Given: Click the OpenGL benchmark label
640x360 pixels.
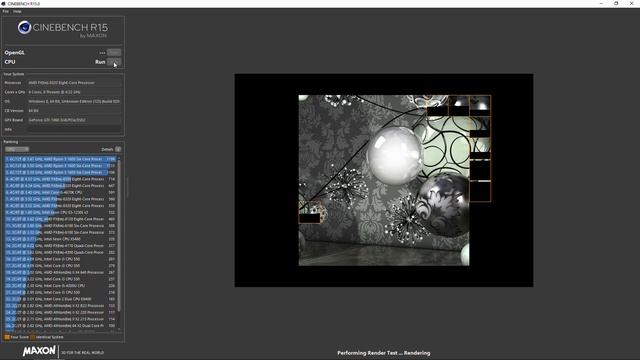Looking at the screenshot, I should point(15,53).
